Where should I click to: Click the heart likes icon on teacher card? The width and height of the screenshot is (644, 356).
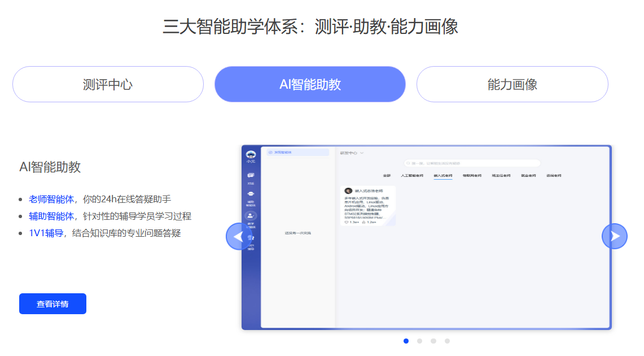coord(346,222)
